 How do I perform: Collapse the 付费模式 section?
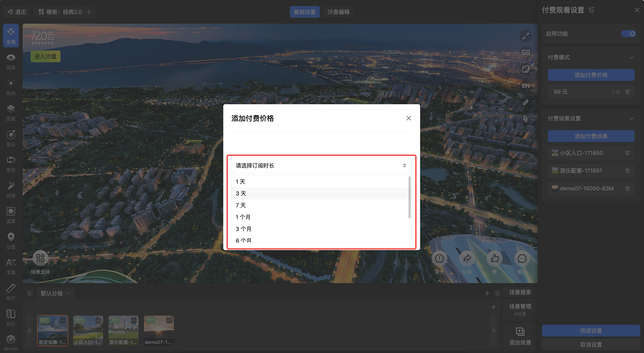[x=631, y=57]
